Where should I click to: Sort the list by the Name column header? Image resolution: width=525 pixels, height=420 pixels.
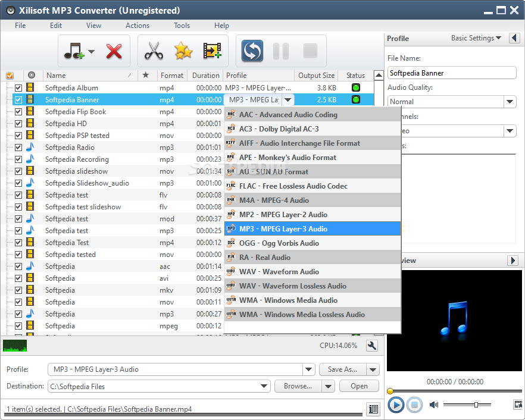(x=90, y=76)
